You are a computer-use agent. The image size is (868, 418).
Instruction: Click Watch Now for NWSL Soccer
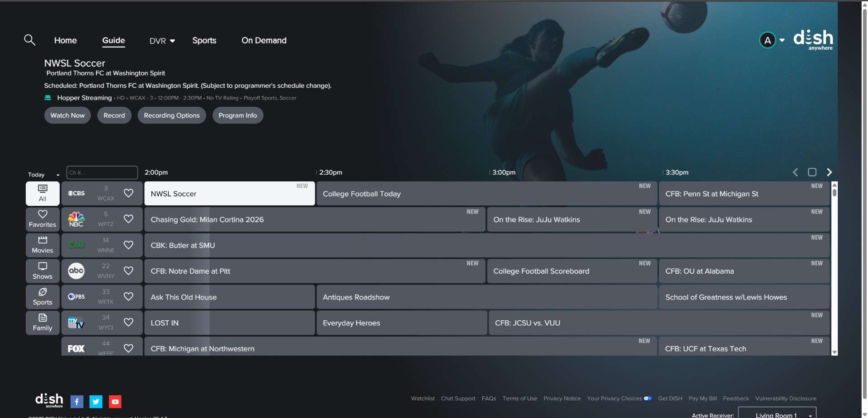(67, 115)
